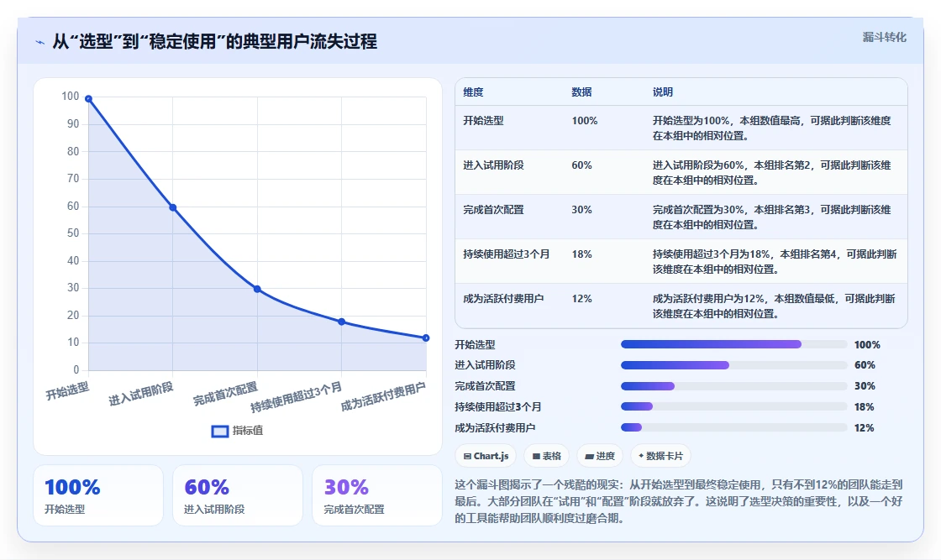Click the 完成首次配置 progress bar
941x560 pixels.
point(733,386)
